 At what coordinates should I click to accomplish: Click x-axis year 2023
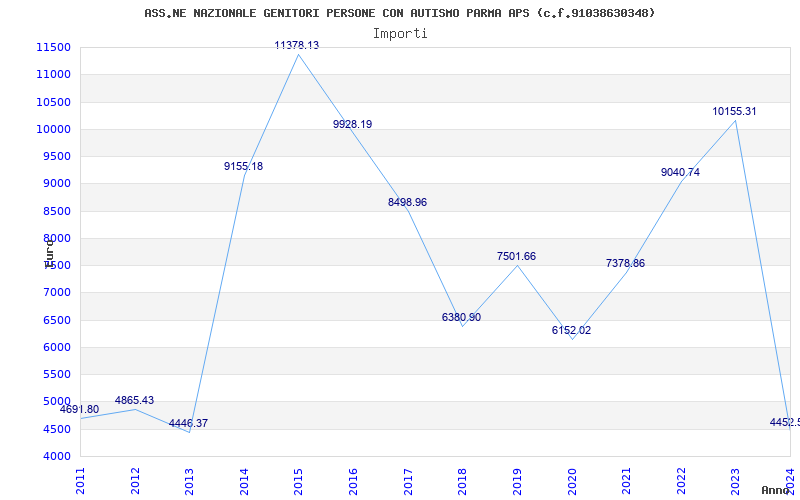coord(735,481)
